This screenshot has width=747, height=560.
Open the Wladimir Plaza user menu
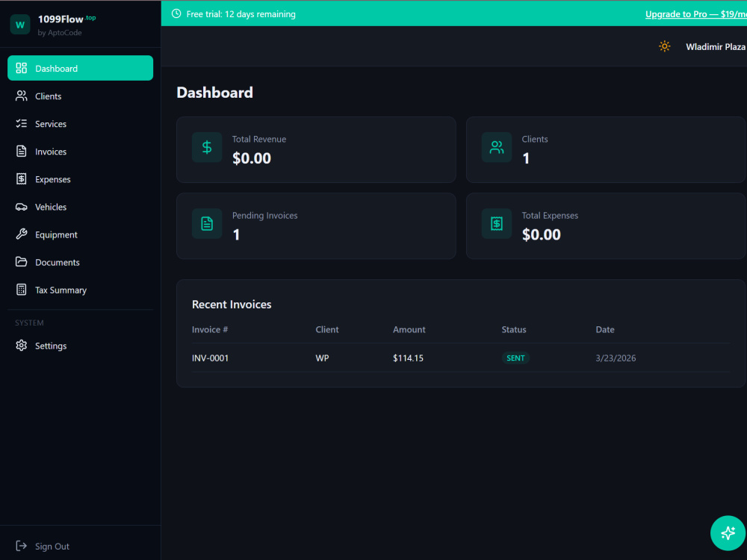click(x=715, y=46)
